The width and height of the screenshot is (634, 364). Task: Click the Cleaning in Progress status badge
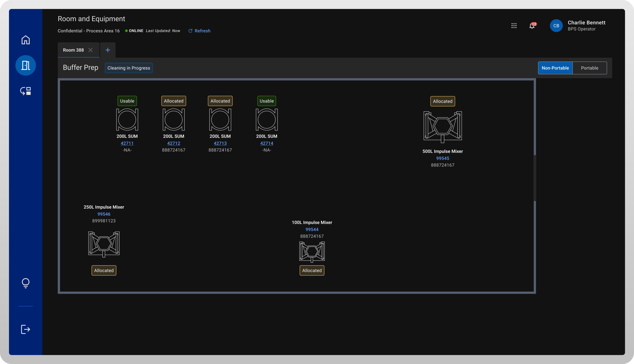click(129, 68)
